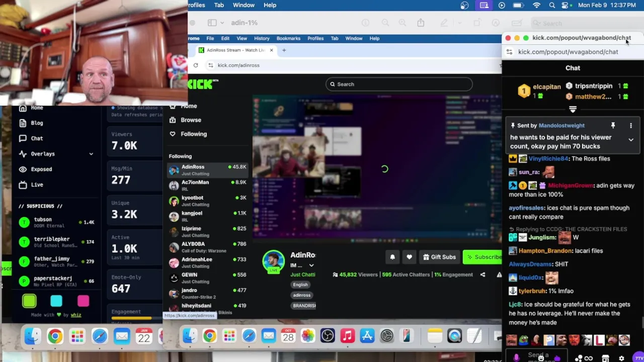Open the Exposed item in analytics sidebar

pos(35,169)
